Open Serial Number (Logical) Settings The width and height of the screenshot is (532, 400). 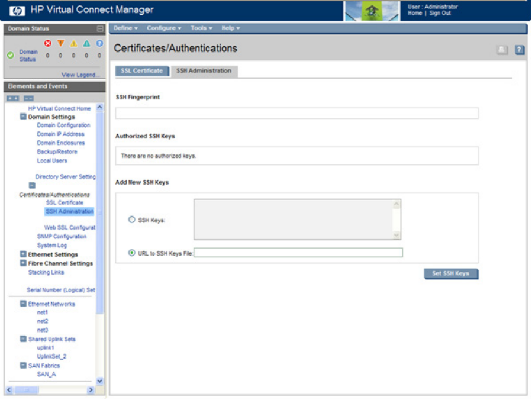click(x=61, y=290)
